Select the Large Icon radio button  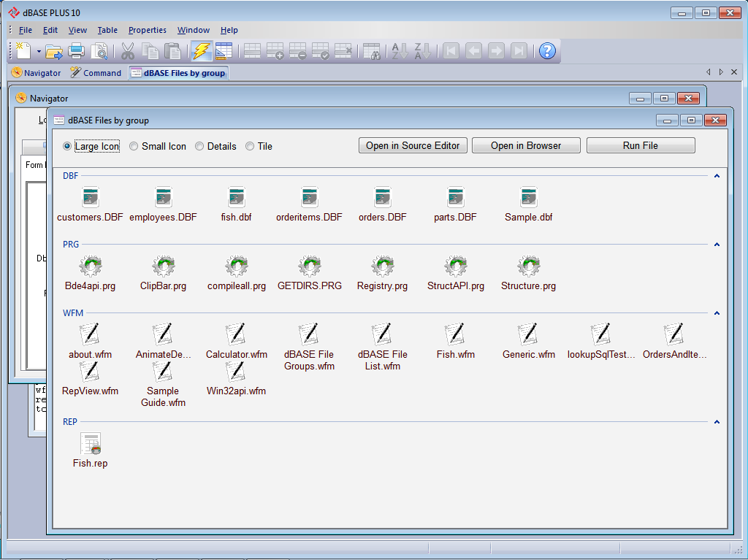click(x=67, y=147)
